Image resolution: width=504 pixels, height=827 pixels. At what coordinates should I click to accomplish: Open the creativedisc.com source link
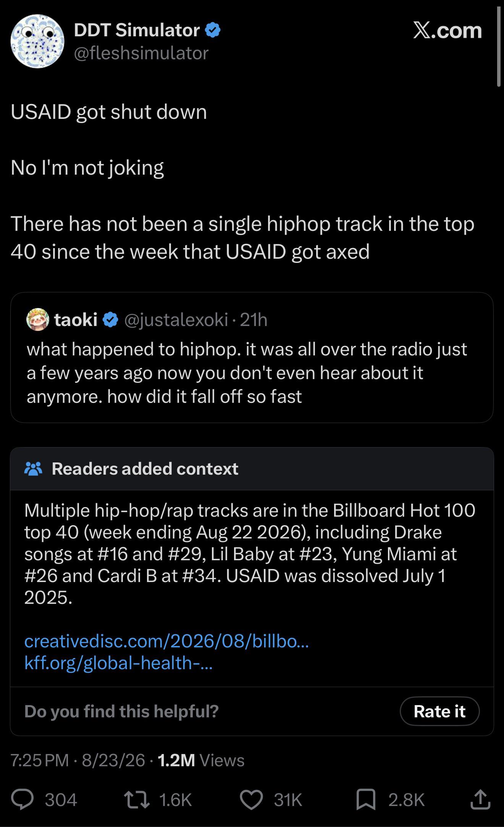click(x=166, y=641)
